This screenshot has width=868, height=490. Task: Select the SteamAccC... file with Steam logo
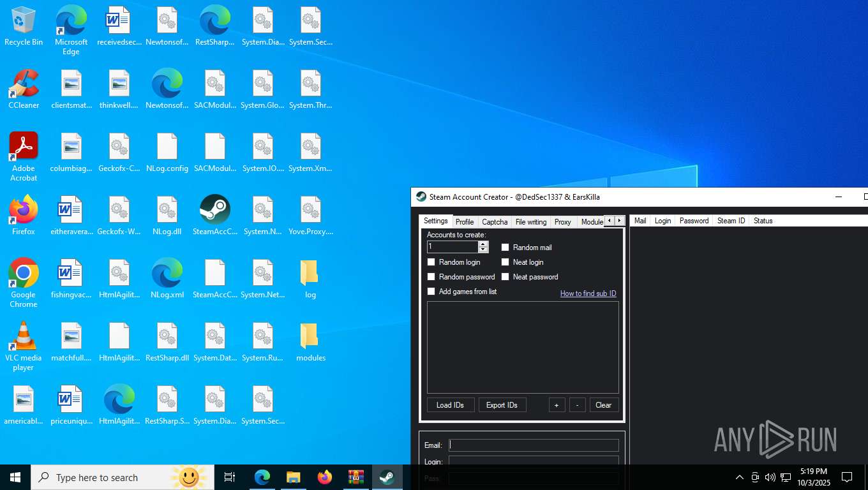click(215, 216)
